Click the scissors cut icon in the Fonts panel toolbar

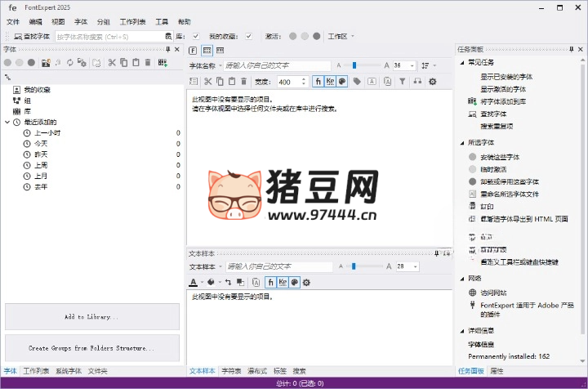[x=112, y=63]
